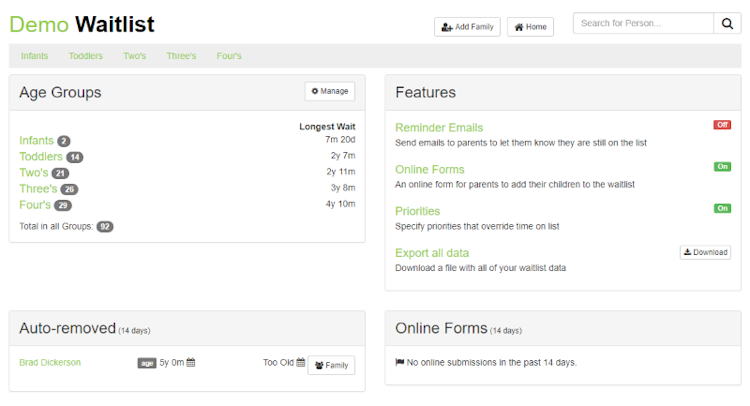This screenshot has width=750, height=406.
Task: Download the waitlist data export
Action: click(x=705, y=252)
